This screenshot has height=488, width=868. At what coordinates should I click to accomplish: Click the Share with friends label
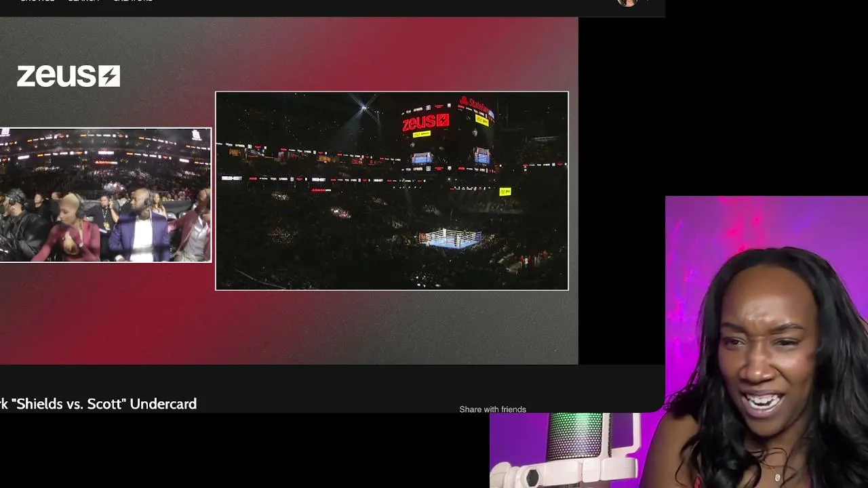(x=492, y=409)
